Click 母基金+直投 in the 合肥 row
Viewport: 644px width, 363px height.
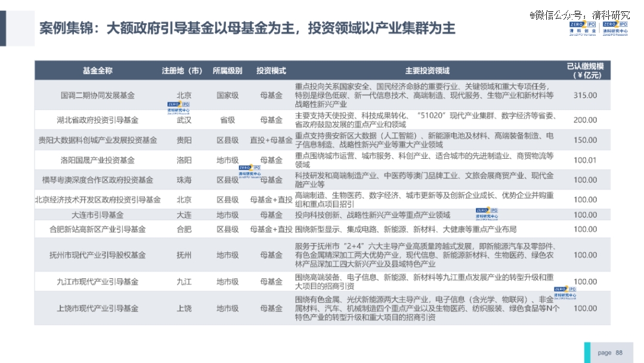tap(271, 229)
